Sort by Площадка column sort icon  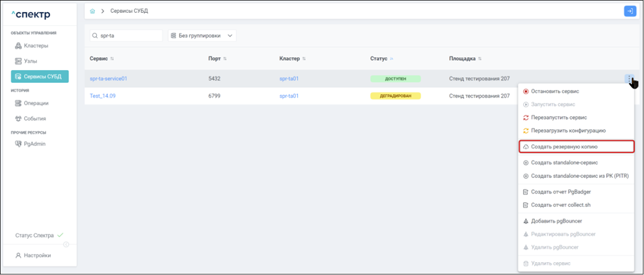pos(479,59)
